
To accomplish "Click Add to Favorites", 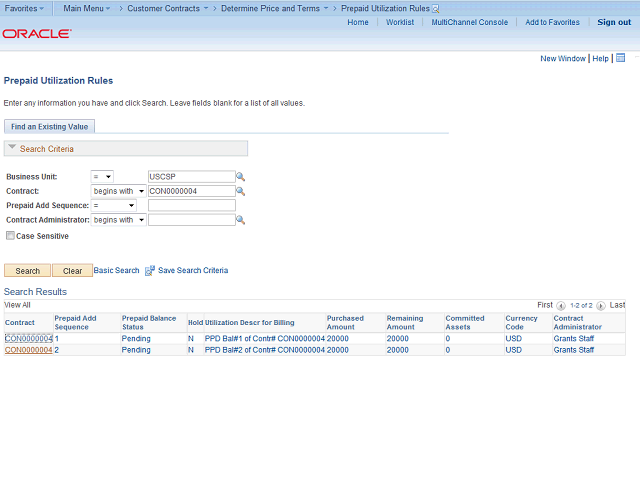I will 552,22.
